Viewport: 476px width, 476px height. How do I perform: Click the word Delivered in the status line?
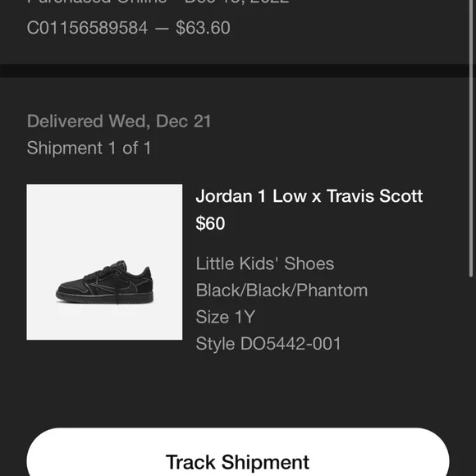click(65, 121)
